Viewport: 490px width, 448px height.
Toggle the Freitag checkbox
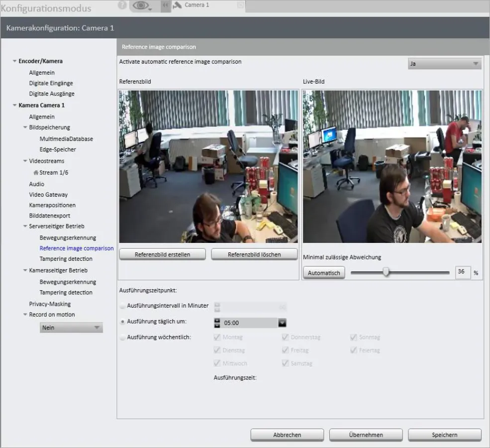(285, 350)
